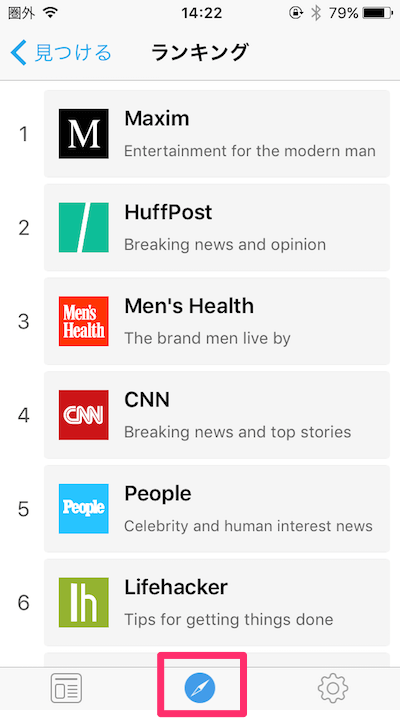Tap the ランキング page title
Screen dimensions: 400x718
[200, 53]
